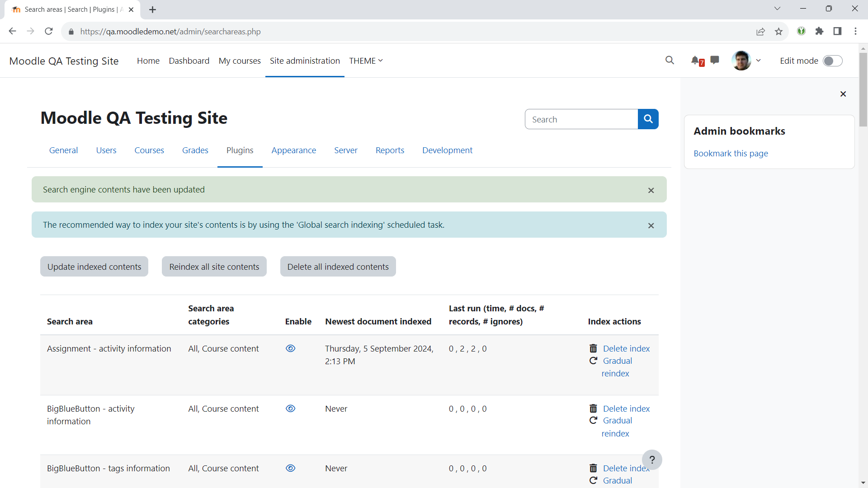Toggle enable eye for Assignment activity information

coord(291,348)
